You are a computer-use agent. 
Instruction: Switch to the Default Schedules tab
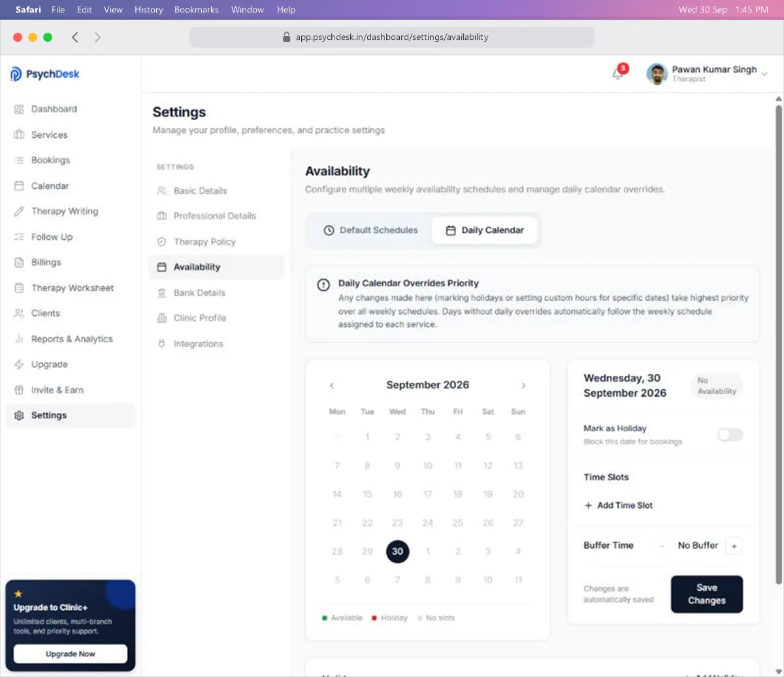[x=370, y=230]
